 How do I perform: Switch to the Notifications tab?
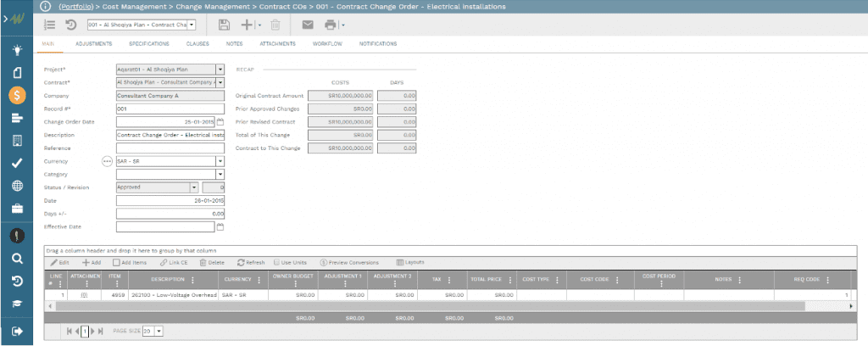pyautogui.click(x=378, y=44)
